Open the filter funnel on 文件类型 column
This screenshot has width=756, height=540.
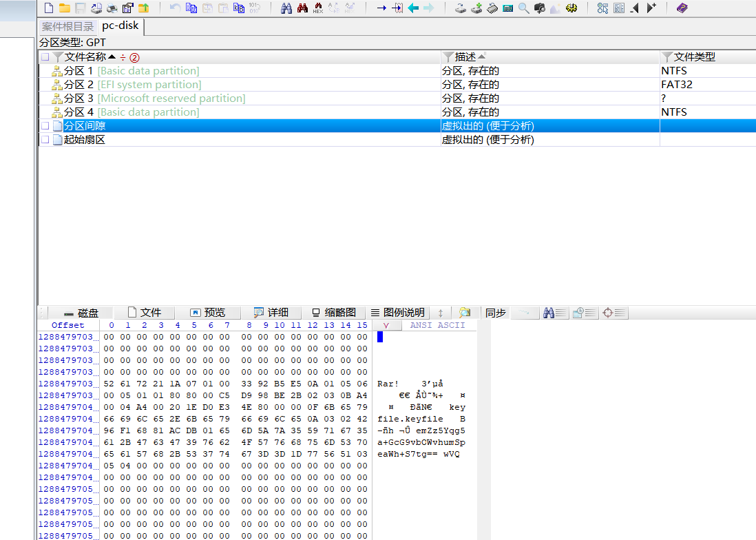point(667,57)
